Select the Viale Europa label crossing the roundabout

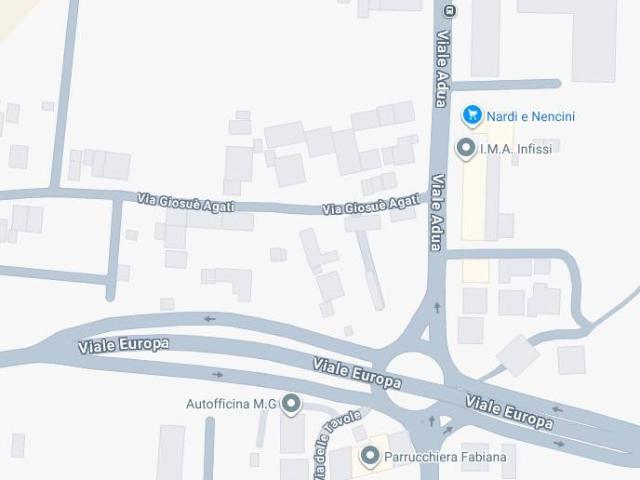[x=357, y=373]
